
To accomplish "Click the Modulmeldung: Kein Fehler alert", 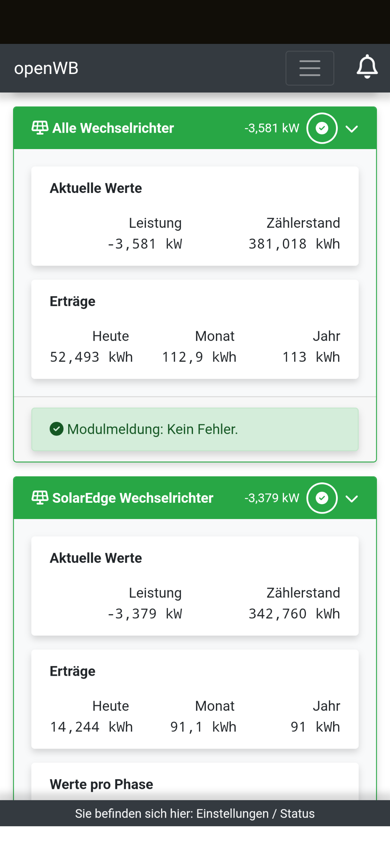I will (x=195, y=429).
